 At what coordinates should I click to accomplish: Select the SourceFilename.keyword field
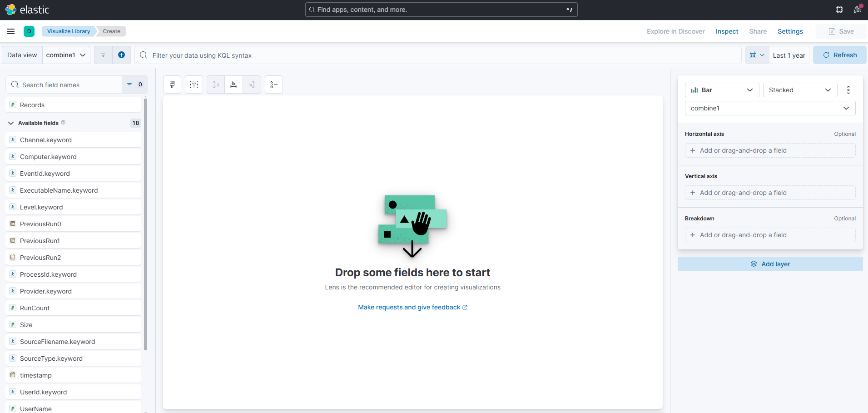pos(74,342)
